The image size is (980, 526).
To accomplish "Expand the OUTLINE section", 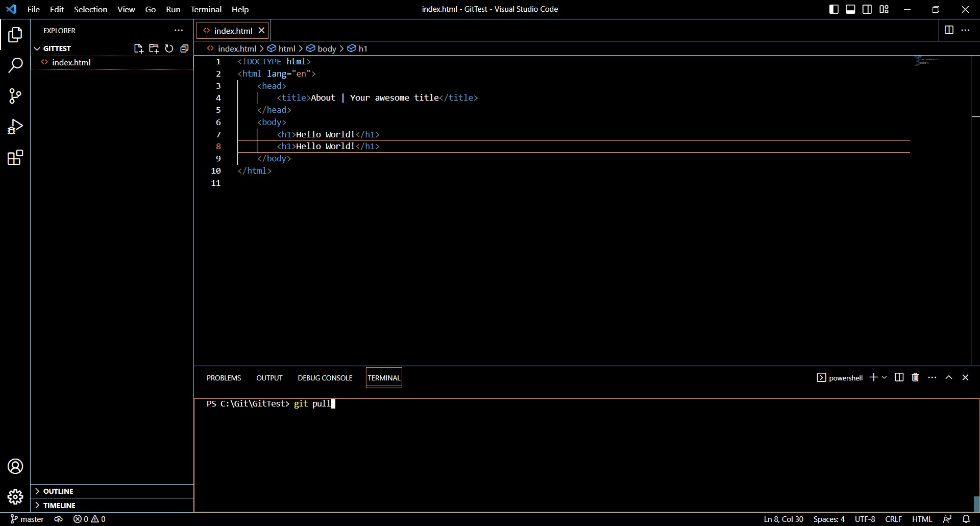I will pyautogui.click(x=112, y=491).
